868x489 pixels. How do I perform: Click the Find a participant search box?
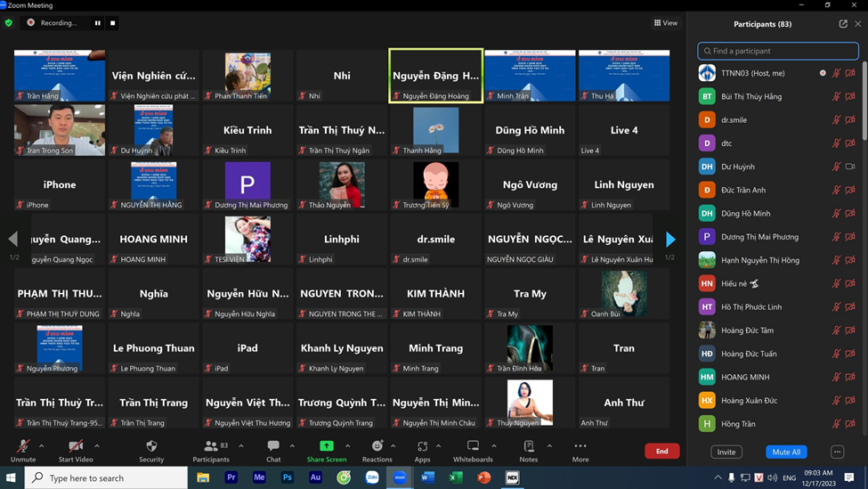(x=778, y=51)
